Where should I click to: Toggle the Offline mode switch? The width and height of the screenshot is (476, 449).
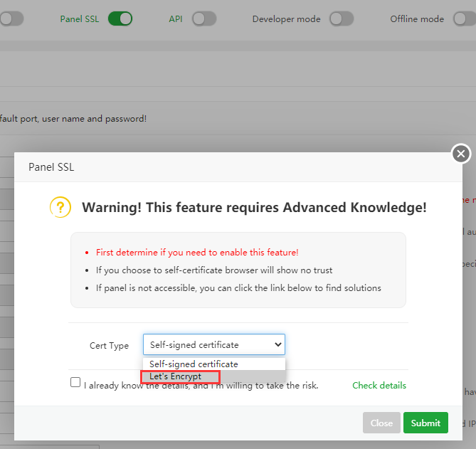(x=464, y=19)
